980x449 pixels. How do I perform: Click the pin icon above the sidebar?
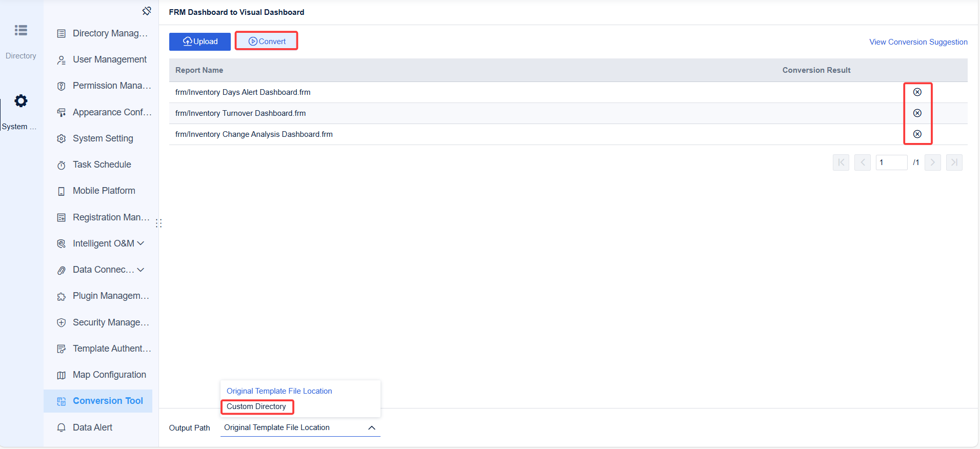pyautogui.click(x=147, y=11)
